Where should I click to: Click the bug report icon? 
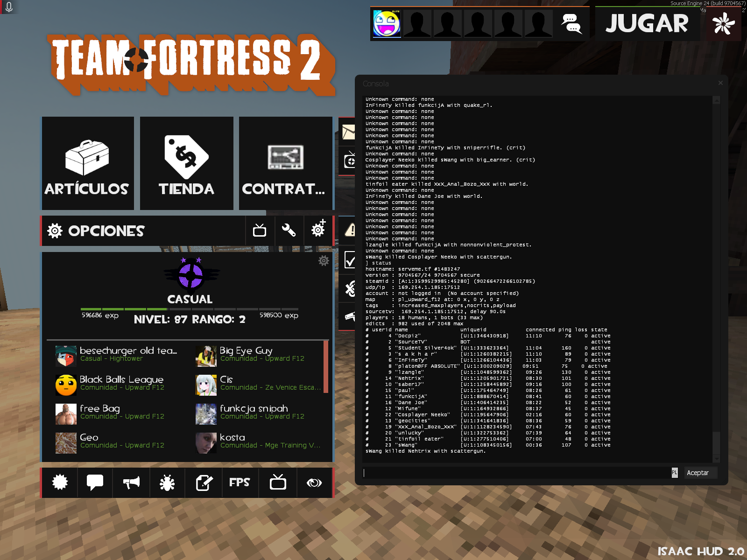(167, 483)
